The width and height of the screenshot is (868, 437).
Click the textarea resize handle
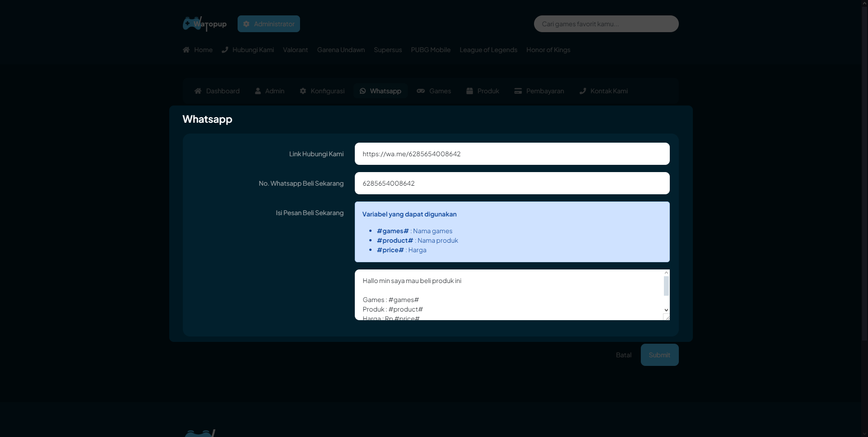[x=667, y=317]
